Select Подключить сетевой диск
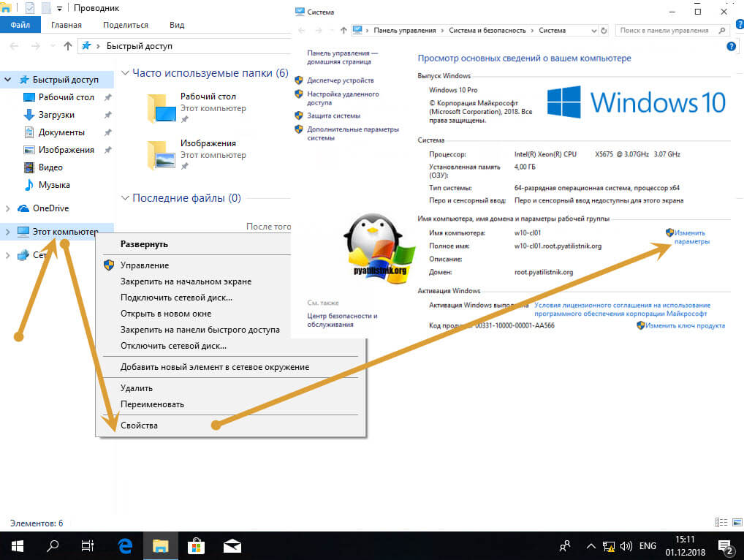Screen dimensions: 744x560 (x=176, y=298)
